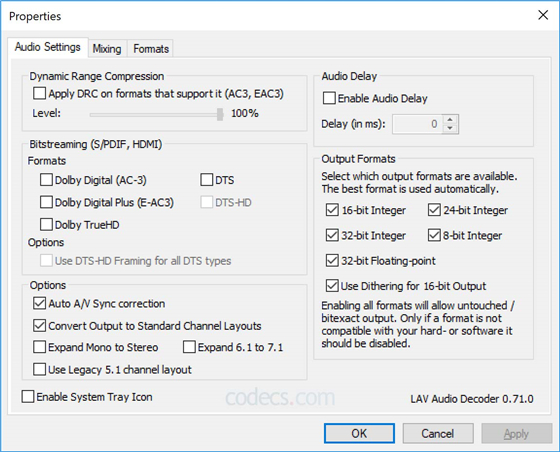Screen dimensions: 560x452
Task: Click the Bitstreaming (S/PDIF, HDMI) group label
Action: pyautogui.click(x=96, y=144)
